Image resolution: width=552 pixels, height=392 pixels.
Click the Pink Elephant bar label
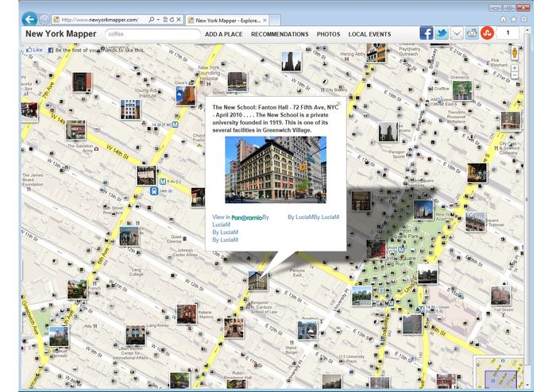click(x=499, y=63)
